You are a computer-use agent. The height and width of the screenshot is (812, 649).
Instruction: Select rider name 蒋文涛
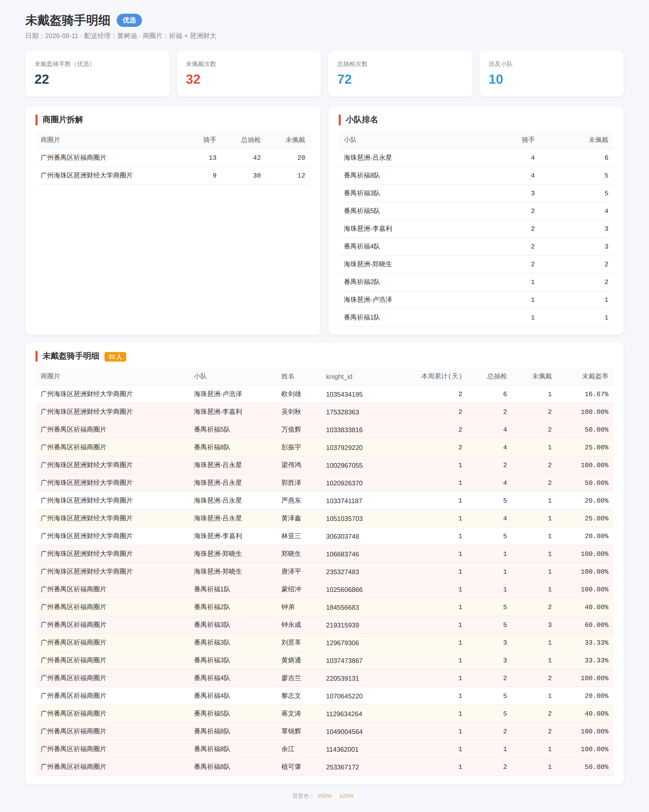pos(291,713)
